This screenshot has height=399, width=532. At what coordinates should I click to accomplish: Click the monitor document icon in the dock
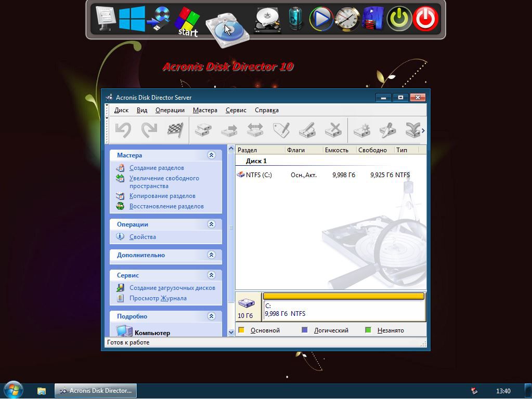coord(106,19)
